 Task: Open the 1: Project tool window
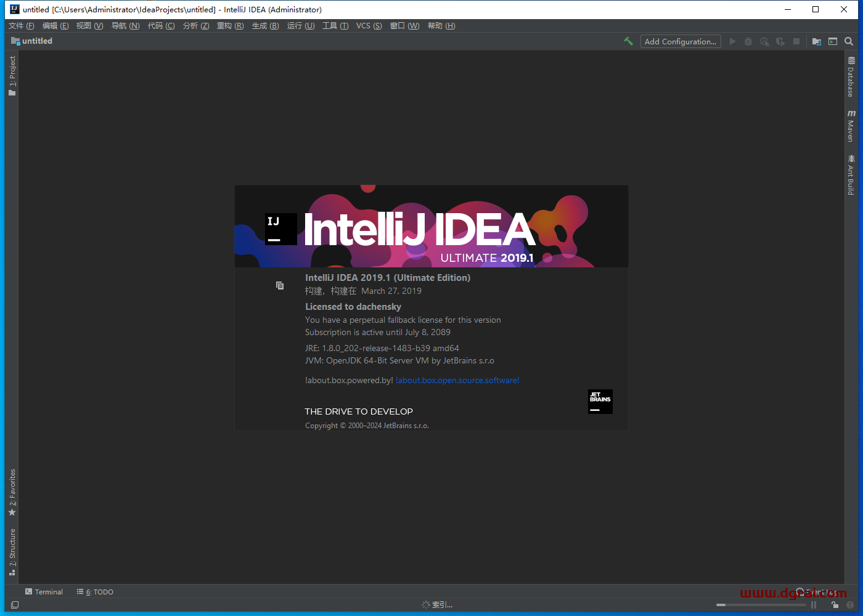click(x=12, y=76)
